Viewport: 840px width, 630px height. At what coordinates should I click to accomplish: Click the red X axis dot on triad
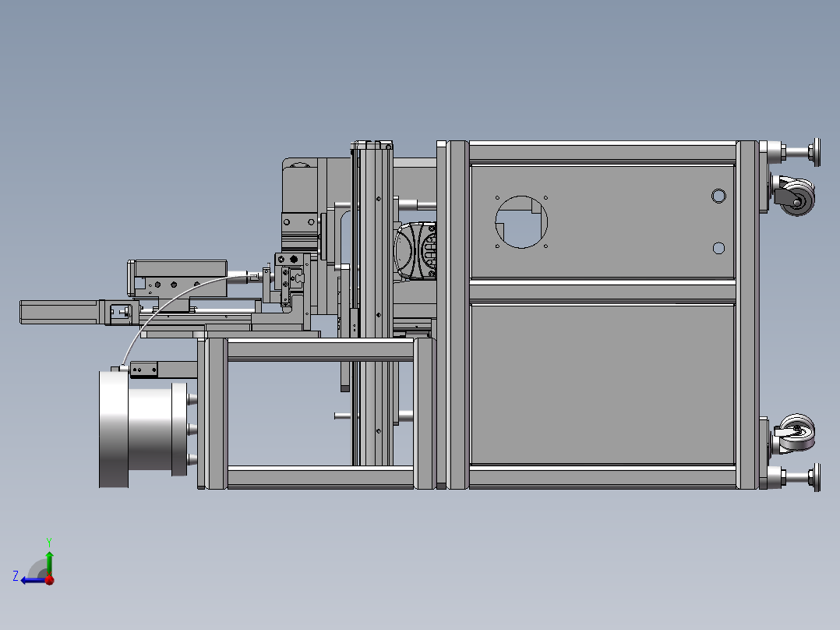[49, 579]
